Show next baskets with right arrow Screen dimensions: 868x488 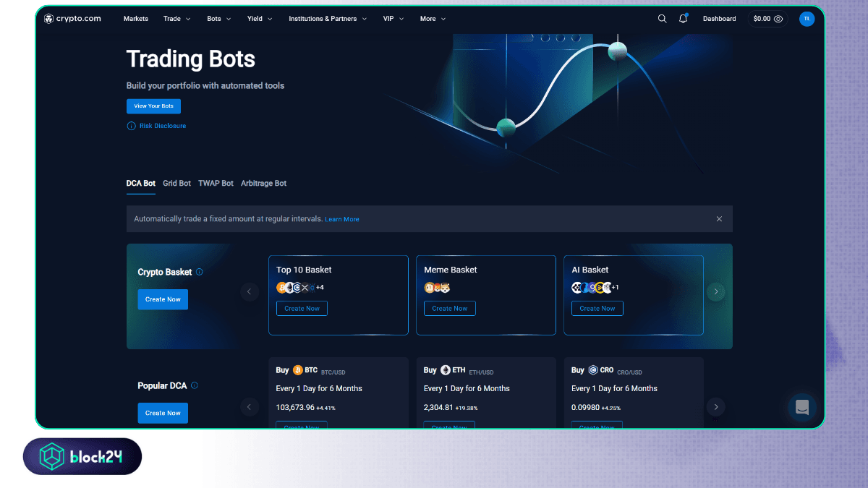click(715, 291)
